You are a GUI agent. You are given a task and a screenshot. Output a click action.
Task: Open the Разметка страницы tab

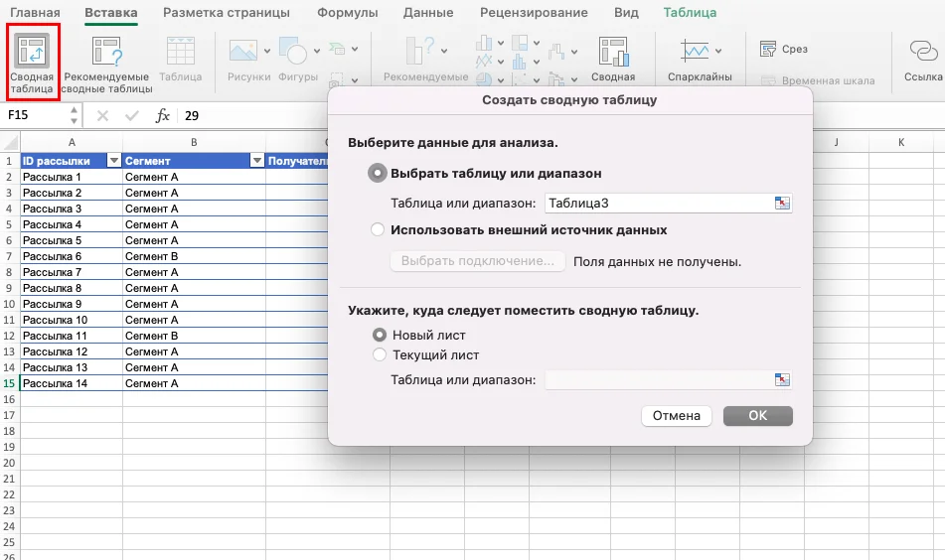point(227,13)
